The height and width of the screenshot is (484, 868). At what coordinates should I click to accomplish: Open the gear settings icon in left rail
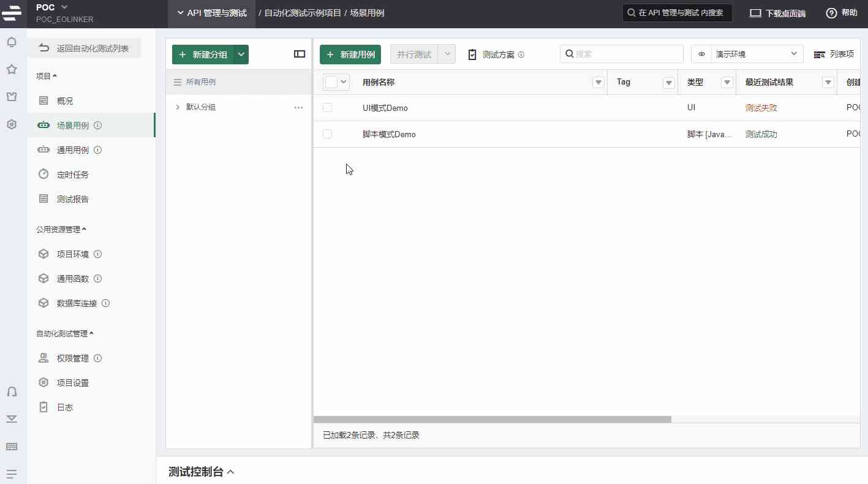tap(12, 124)
